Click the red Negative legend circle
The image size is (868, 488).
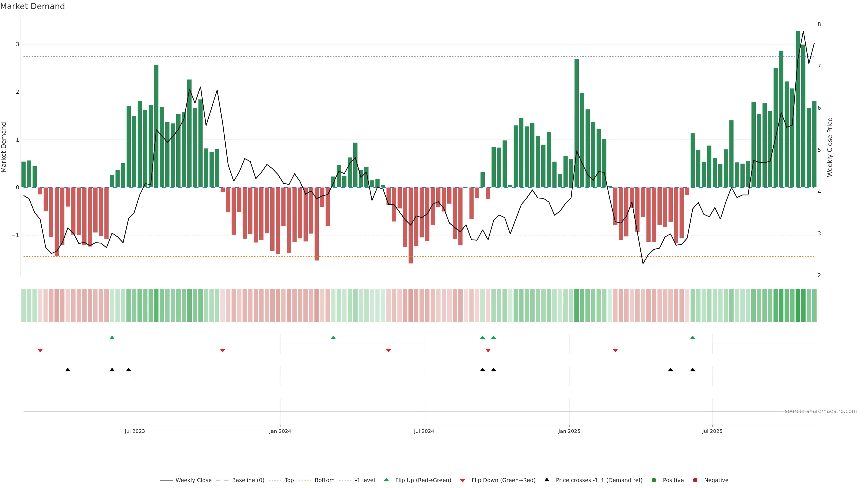tap(695, 480)
